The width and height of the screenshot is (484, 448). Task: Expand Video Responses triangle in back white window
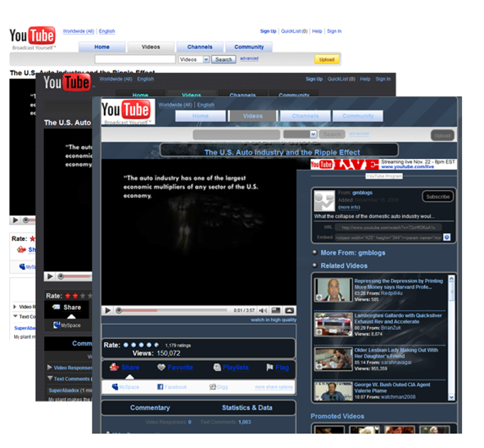14,306
